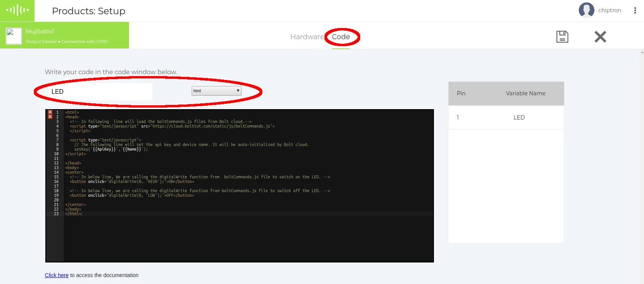Click the LED file name input field

point(100,91)
